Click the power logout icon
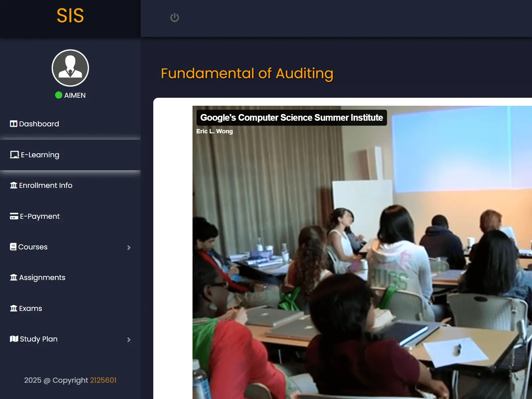 175,17
